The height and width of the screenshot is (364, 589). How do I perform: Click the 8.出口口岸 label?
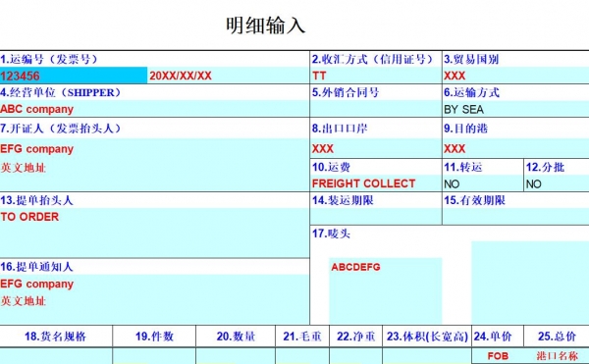(340, 129)
